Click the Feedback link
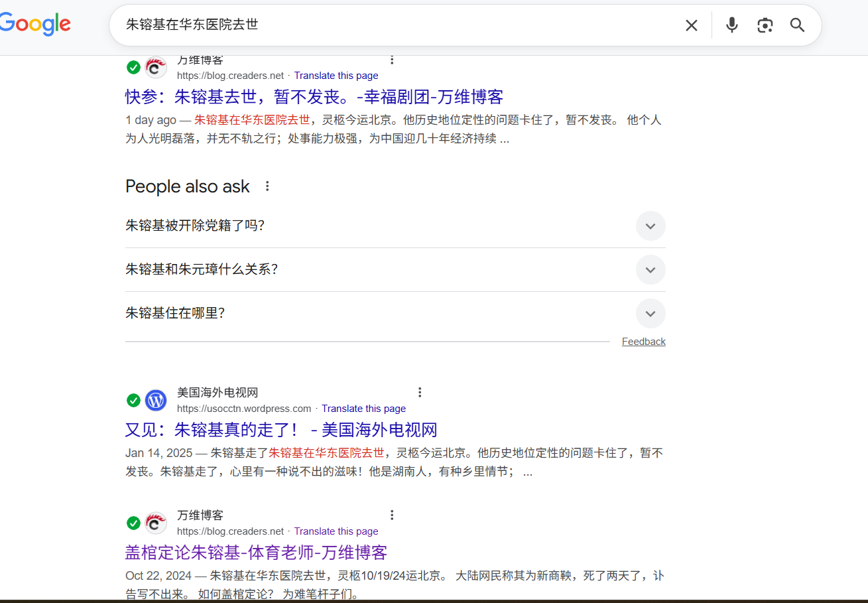 (643, 342)
